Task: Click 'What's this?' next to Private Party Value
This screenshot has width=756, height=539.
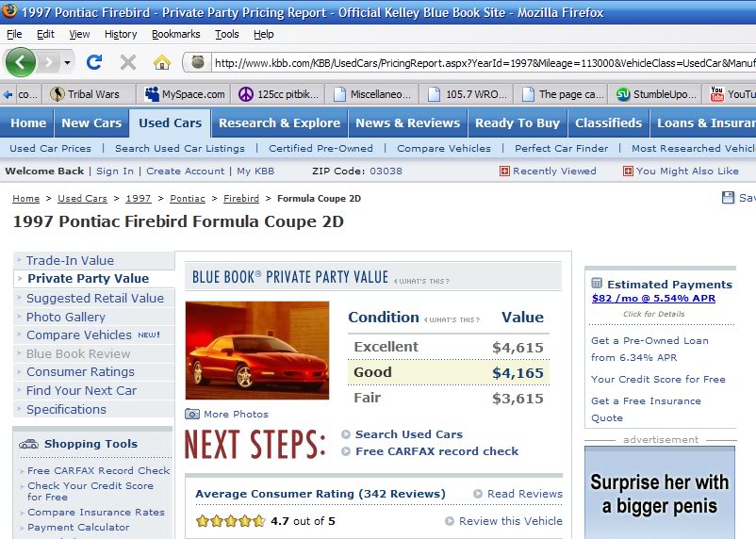Action: 422,281
